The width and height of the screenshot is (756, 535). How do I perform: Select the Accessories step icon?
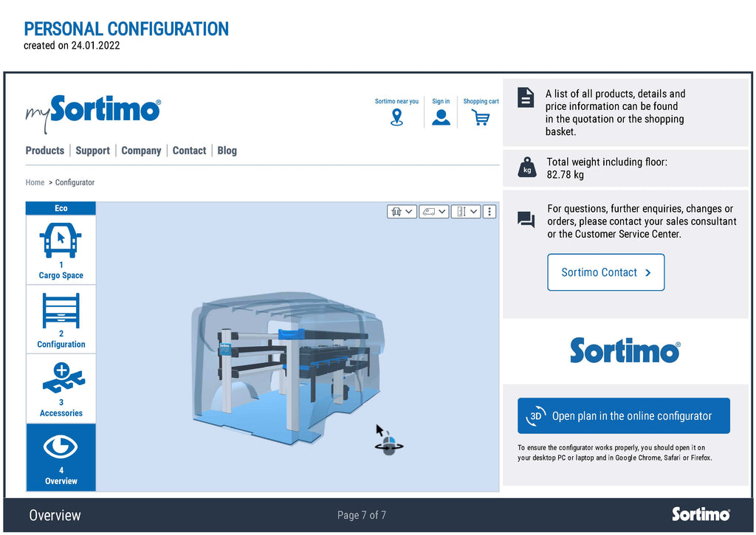(x=63, y=378)
